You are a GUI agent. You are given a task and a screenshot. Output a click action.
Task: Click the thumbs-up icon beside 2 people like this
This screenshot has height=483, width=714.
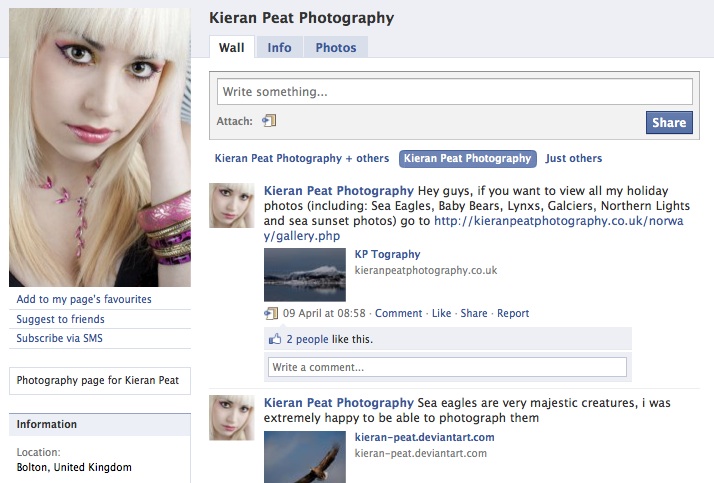tap(275, 339)
